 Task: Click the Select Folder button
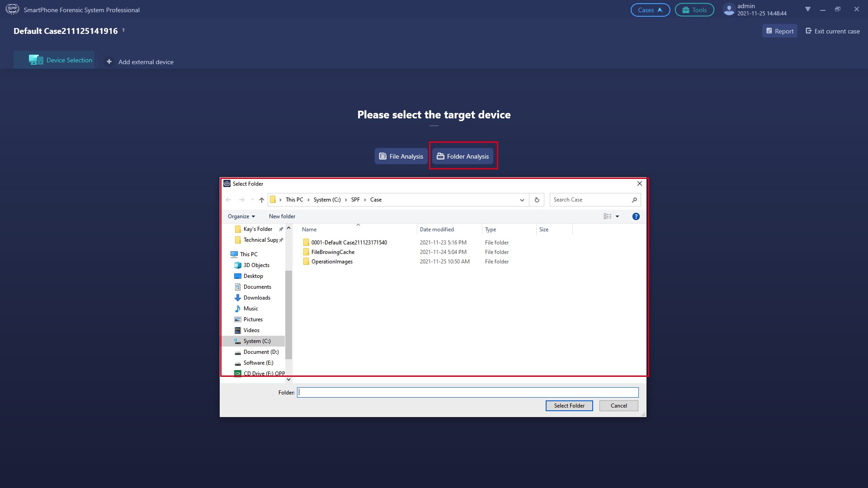pos(569,406)
